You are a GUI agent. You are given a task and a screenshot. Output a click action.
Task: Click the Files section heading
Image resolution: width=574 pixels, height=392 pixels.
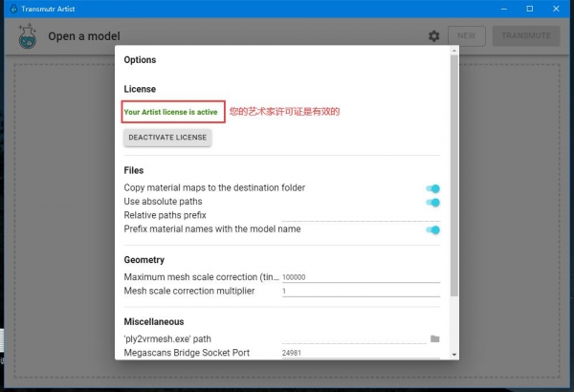coord(134,170)
